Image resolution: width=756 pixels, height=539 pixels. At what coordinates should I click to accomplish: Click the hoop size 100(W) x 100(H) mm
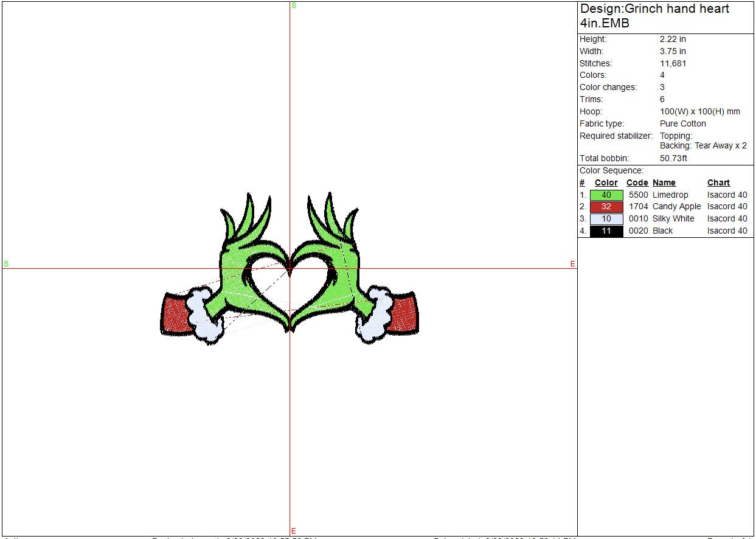click(699, 111)
